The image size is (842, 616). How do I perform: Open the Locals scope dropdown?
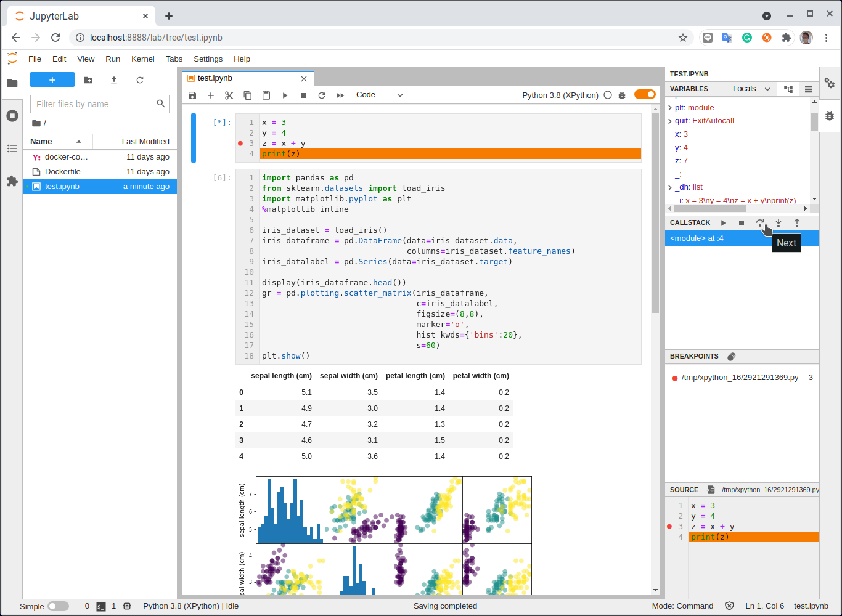750,89
